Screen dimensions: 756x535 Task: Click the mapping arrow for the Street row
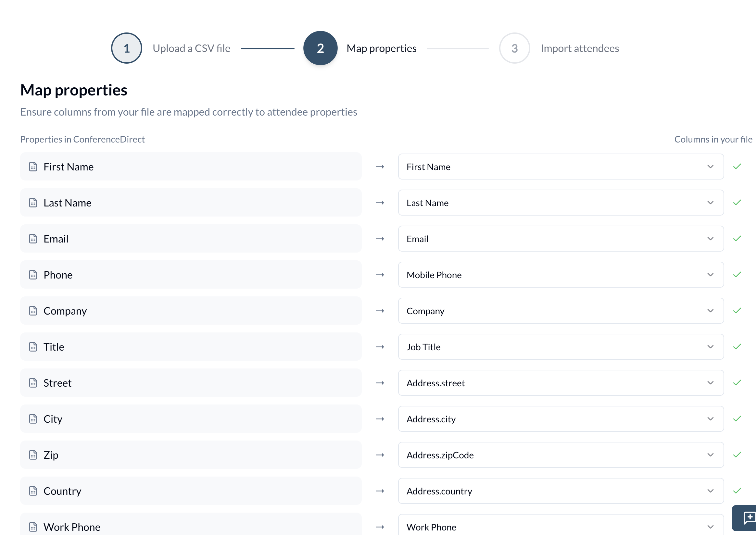(x=380, y=383)
